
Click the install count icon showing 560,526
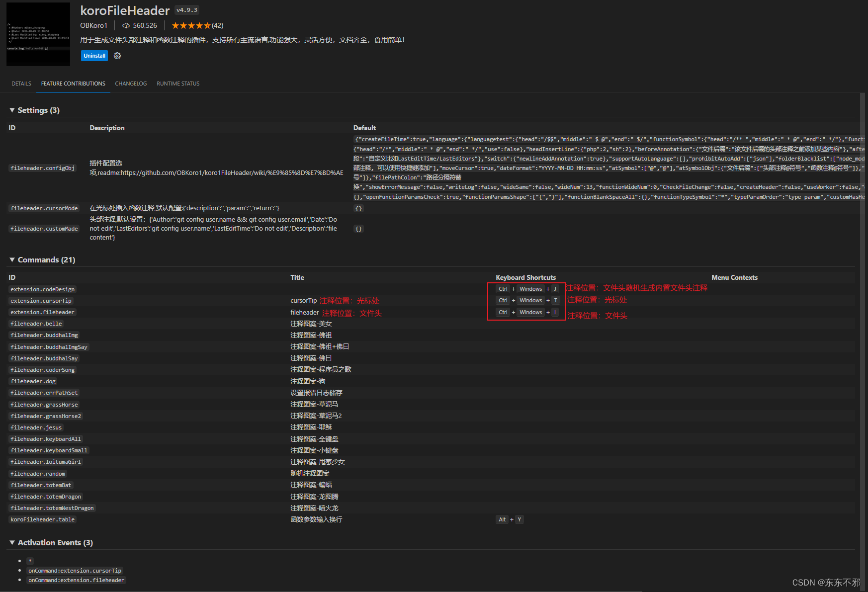[125, 25]
